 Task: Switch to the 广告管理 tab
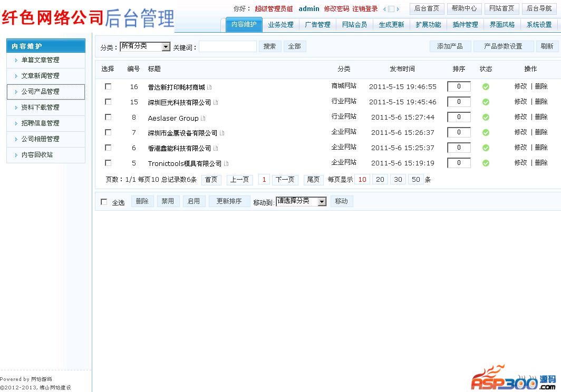[x=318, y=25]
